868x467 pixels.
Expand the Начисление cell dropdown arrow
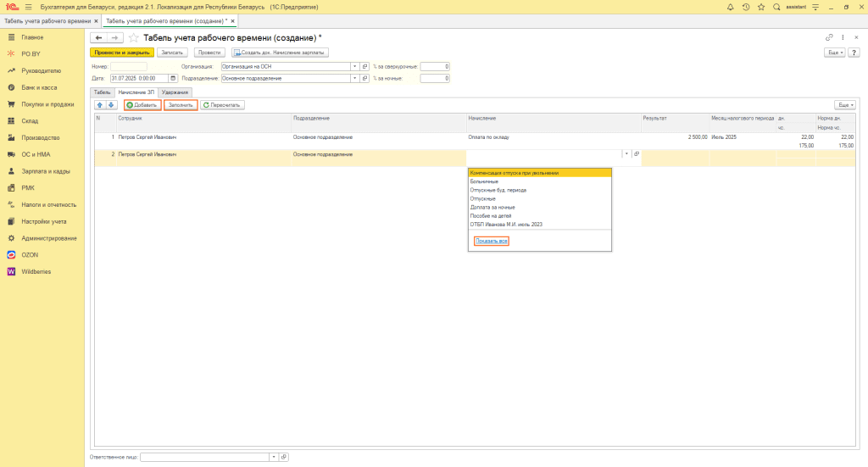pyautogui.click(x=626, y=154)
